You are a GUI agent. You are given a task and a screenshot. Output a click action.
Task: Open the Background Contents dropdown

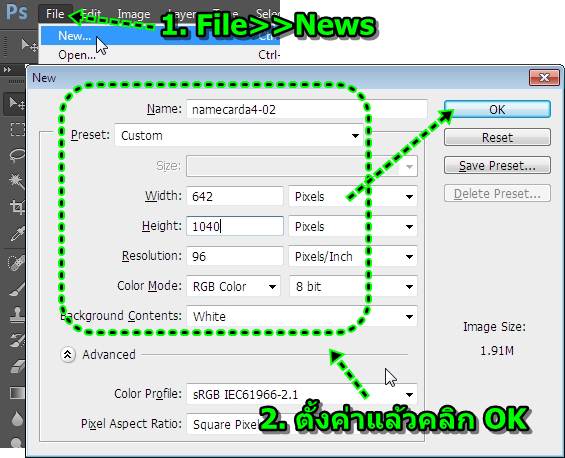[x=302, y=316]
